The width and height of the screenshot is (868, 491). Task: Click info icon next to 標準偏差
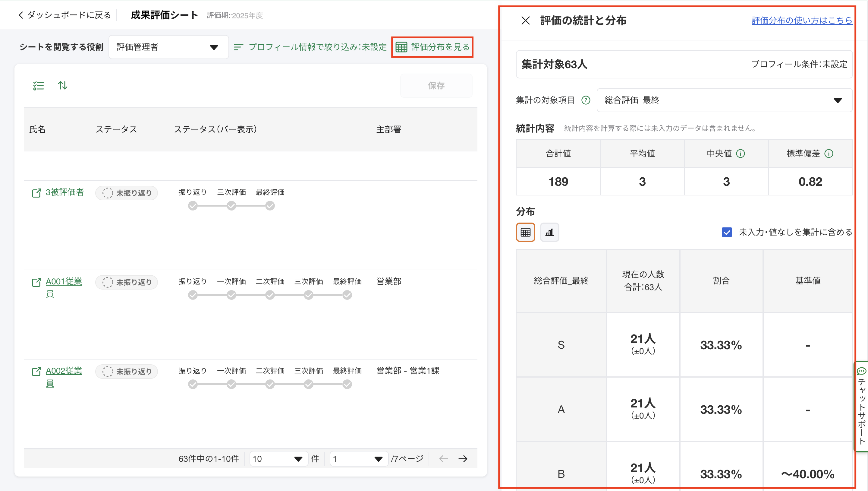[x=829, y=154]
